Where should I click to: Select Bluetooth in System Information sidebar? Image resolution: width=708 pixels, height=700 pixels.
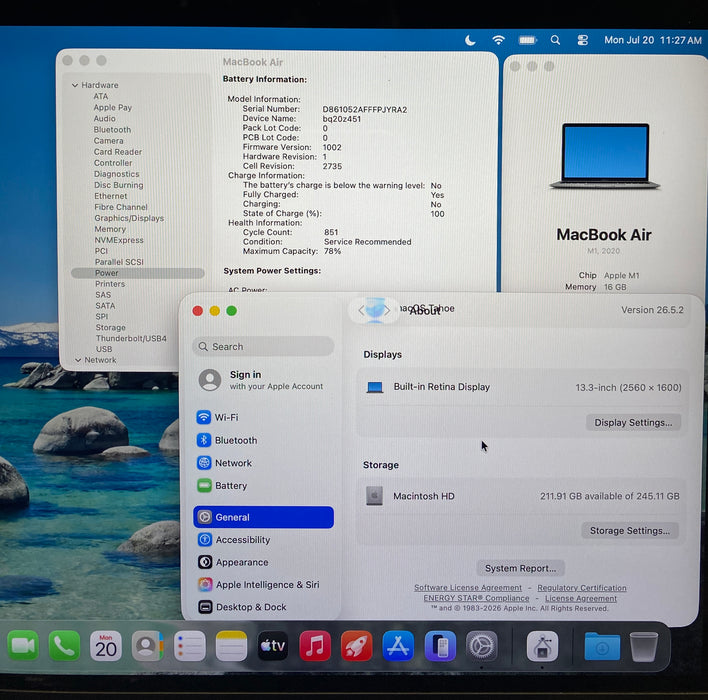coord(112,130)
